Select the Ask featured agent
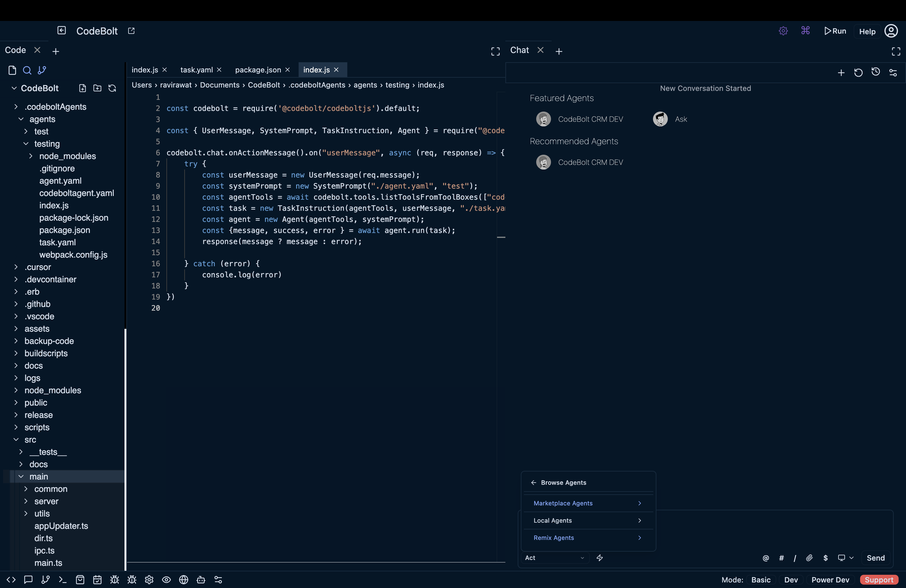906x588 pixels. [670, 119]
